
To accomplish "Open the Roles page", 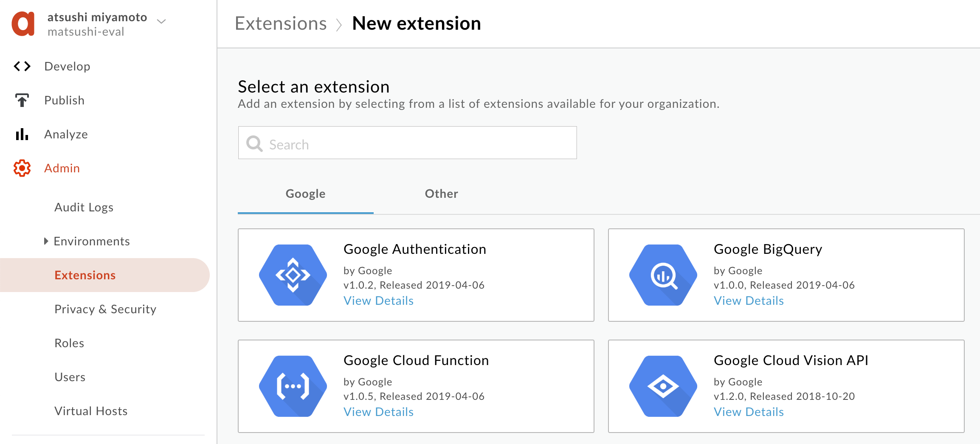I will pyautogui.click(x=69, y=343).
